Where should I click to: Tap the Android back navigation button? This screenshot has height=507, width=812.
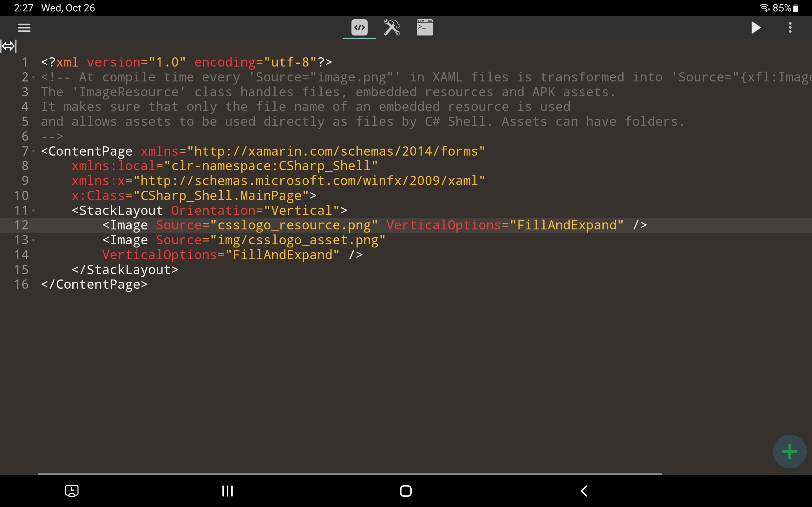pyautogui.click(x=584, y=491)
